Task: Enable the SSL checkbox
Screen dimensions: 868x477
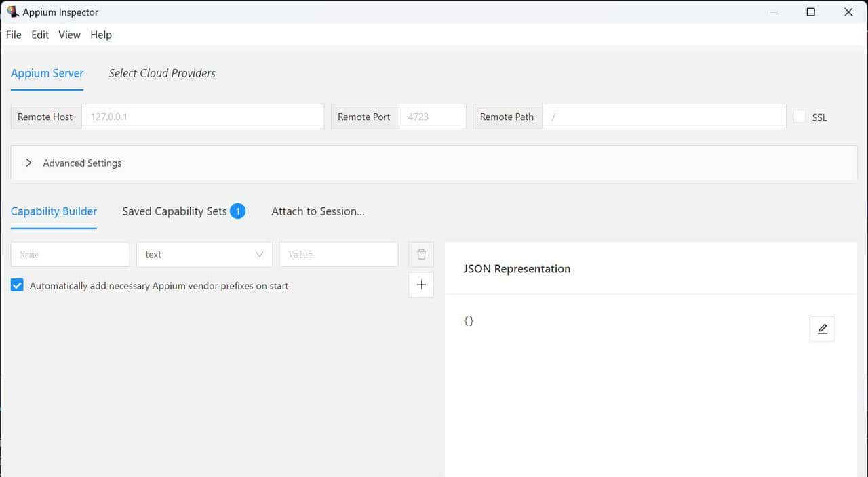Action: tap(799, 117)
